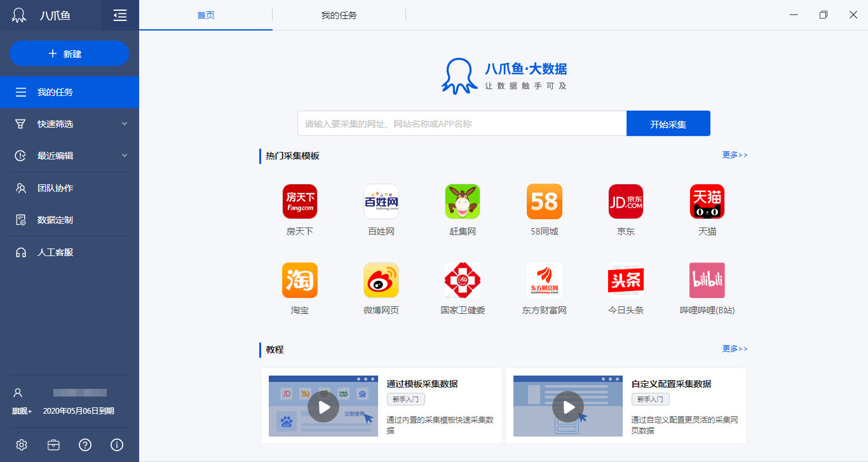This screenshot has width=868, height=462.
Task: Open the 今日头条 template icon
Action: click(626, 280)
